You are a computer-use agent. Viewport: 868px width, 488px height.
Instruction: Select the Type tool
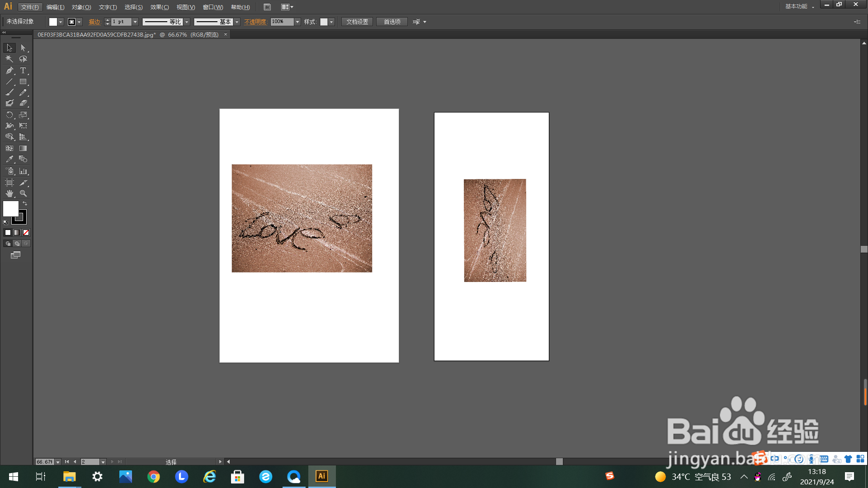coord(23,70)
